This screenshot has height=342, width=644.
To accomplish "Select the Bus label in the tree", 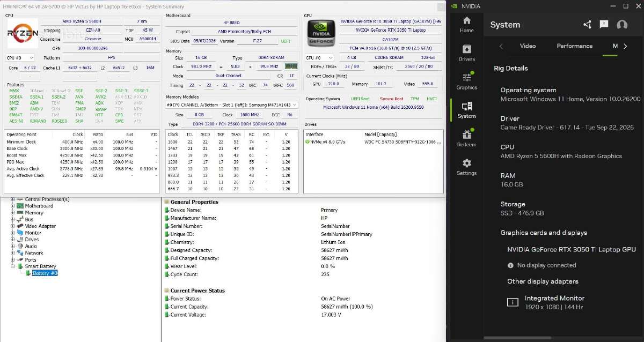I will coord(29,219).
